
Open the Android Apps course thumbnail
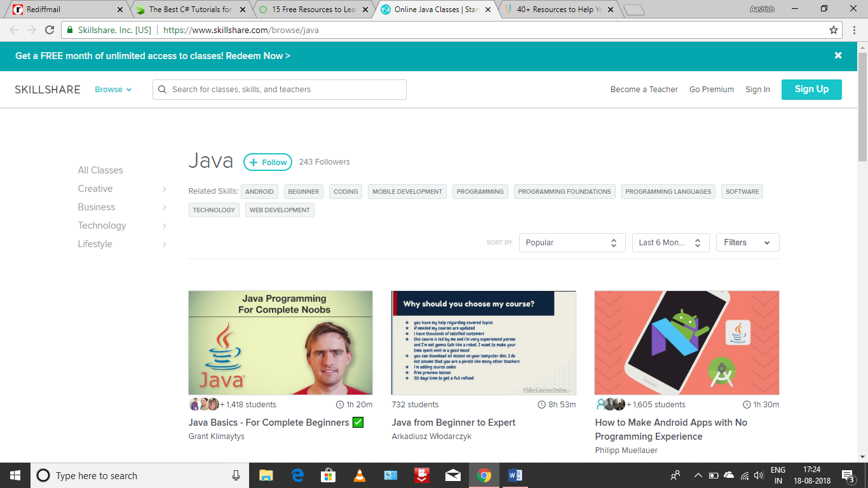tap(687, 343)
